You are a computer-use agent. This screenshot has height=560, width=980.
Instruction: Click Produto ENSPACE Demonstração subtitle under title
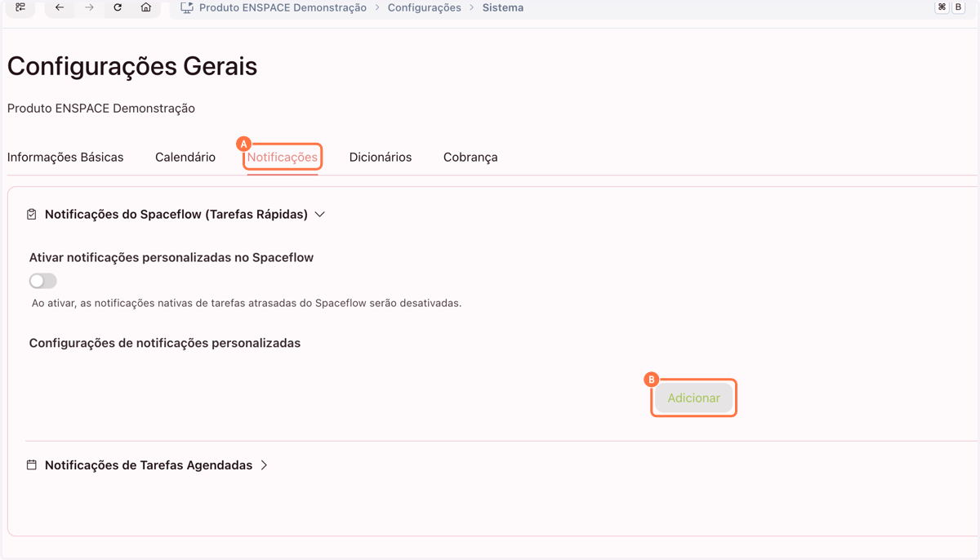pyautogui.click(x=101, y=108)
